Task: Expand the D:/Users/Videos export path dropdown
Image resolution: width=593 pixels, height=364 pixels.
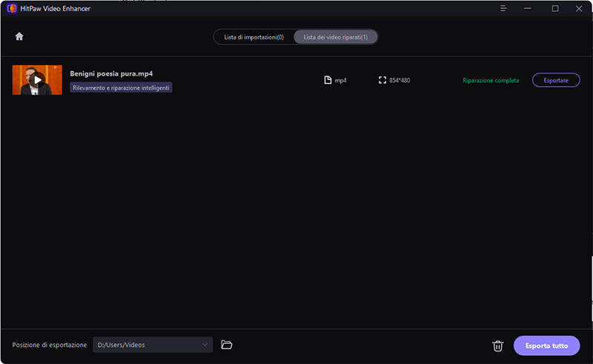Action: [205, 345]
